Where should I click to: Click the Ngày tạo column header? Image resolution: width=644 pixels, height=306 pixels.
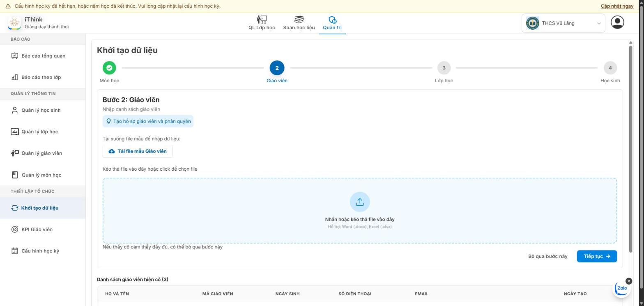coord(575,294)
